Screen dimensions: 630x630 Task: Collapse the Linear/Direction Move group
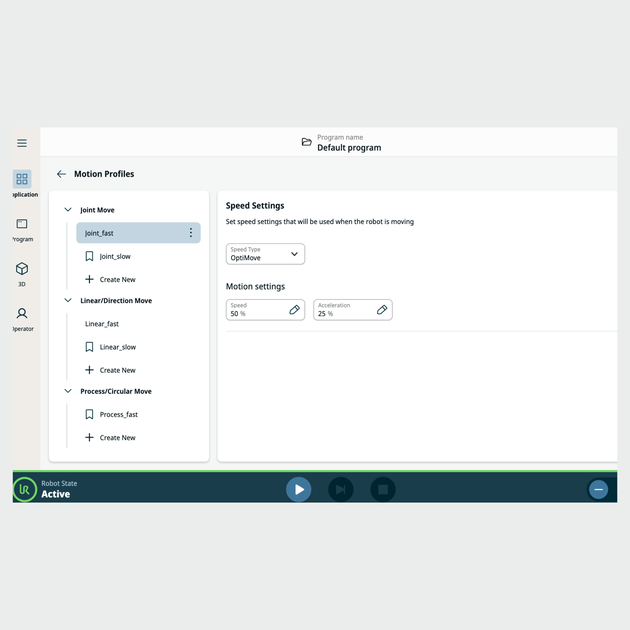68,301
